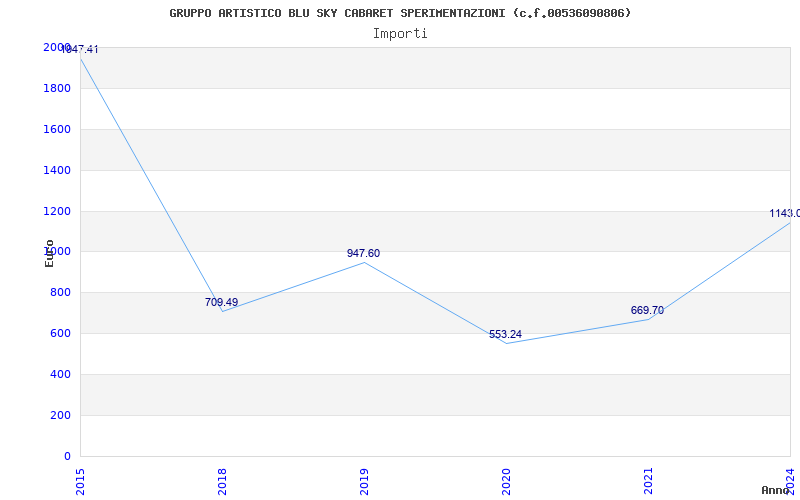Click the 2015 x-axis label
The image size is (800, 500).
[x=80, y=480]
